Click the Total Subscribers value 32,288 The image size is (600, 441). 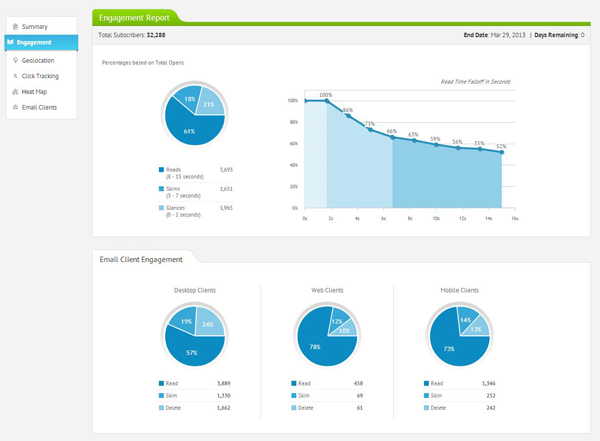tap(156, 35)
